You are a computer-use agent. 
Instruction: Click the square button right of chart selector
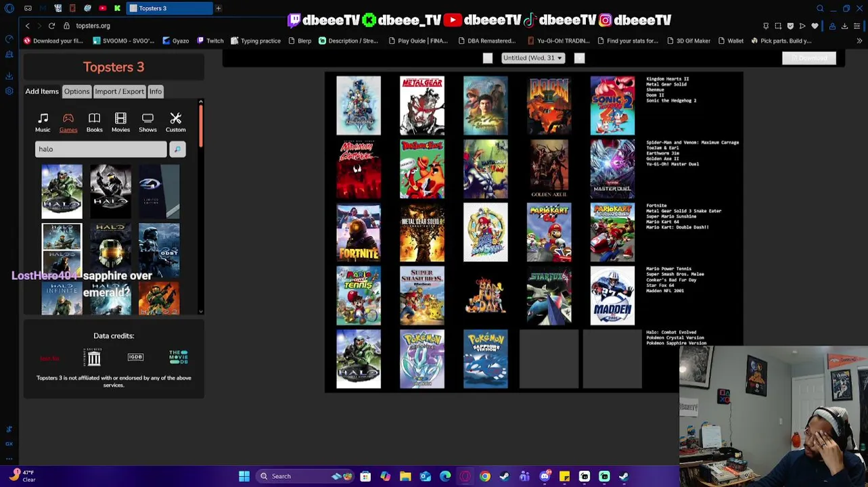coord(579,58)
